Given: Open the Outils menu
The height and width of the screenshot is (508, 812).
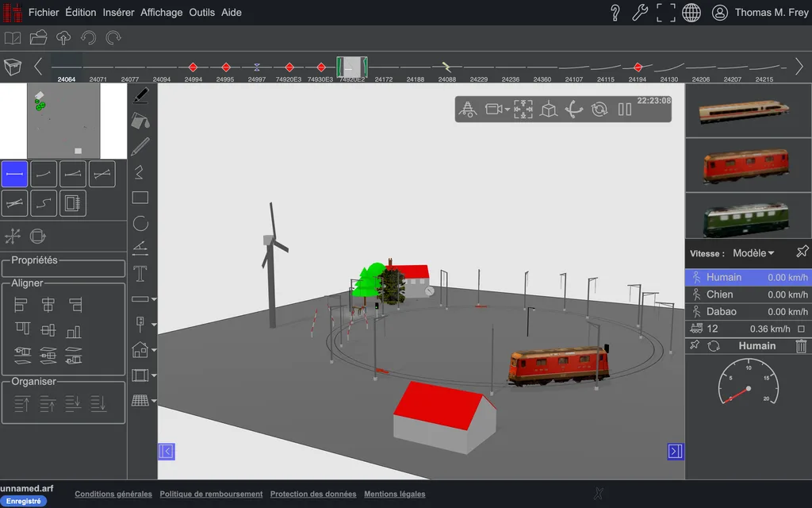Looking at the screenshot, I should pos(201,13).
